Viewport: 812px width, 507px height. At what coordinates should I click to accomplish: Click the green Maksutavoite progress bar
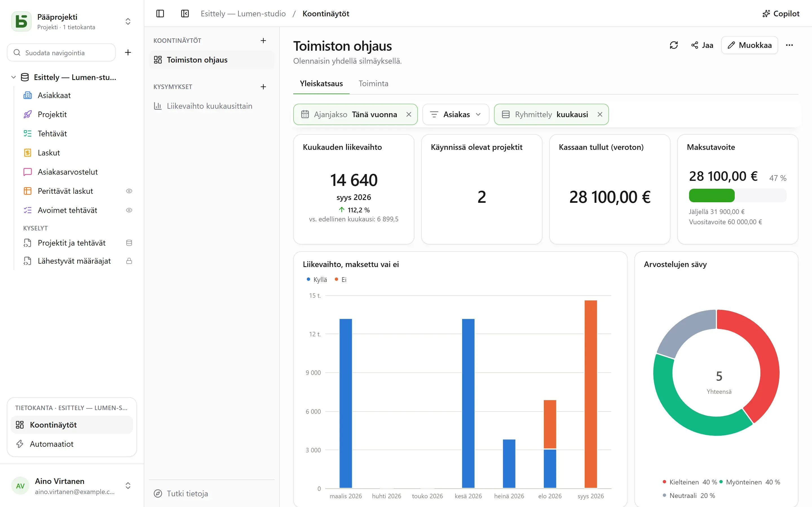pyautogui.click(x=711, y=195)
